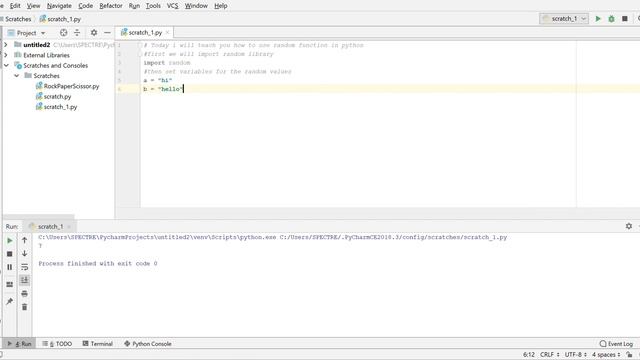Screen dimensions: 640x360
Task: Stop the process with the top toolbar stop button
Action: [624, 19]
